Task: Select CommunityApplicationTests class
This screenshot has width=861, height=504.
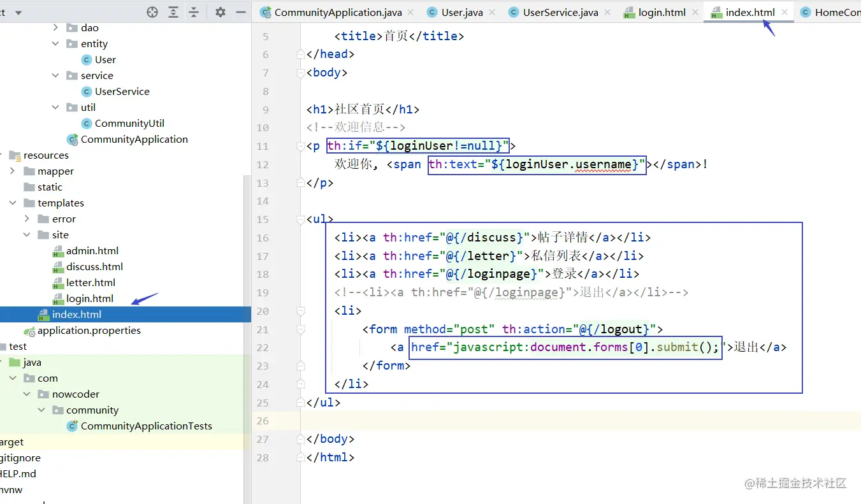Action: pos(146,426)
